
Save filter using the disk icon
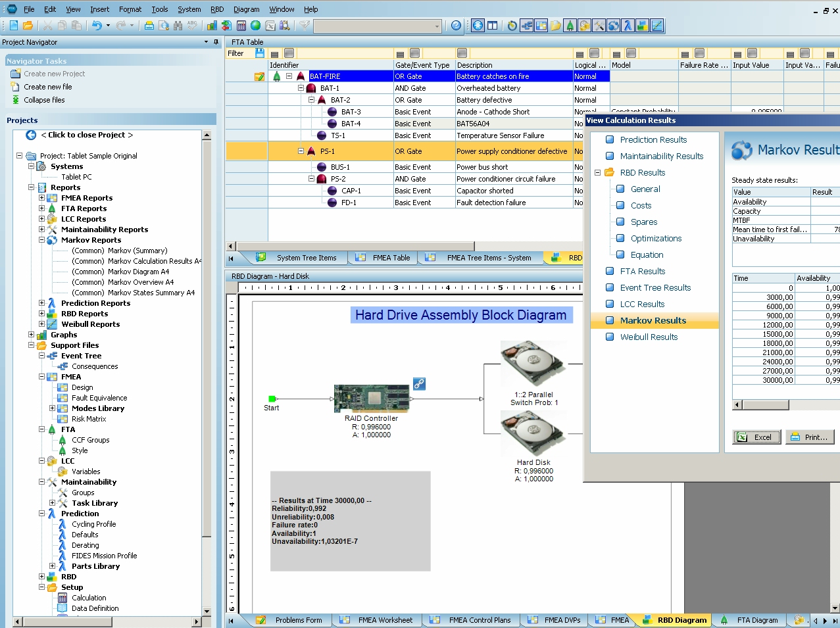tap(260, 53)
